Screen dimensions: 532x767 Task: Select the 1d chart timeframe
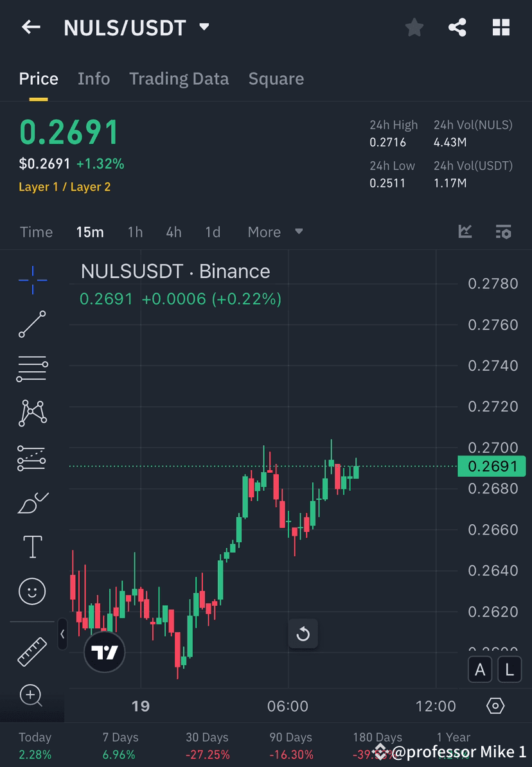point(213,232)
